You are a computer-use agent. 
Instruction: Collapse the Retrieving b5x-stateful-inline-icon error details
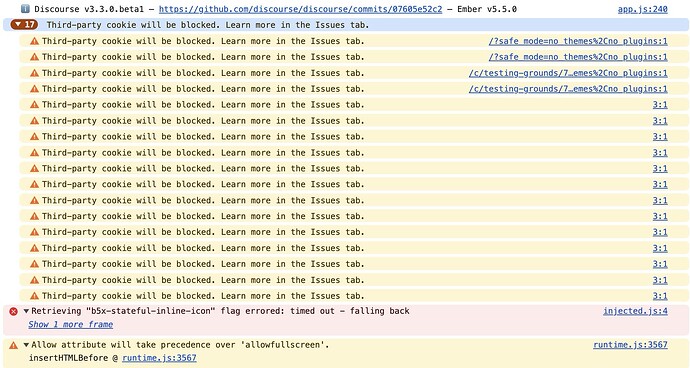(26, 311)
